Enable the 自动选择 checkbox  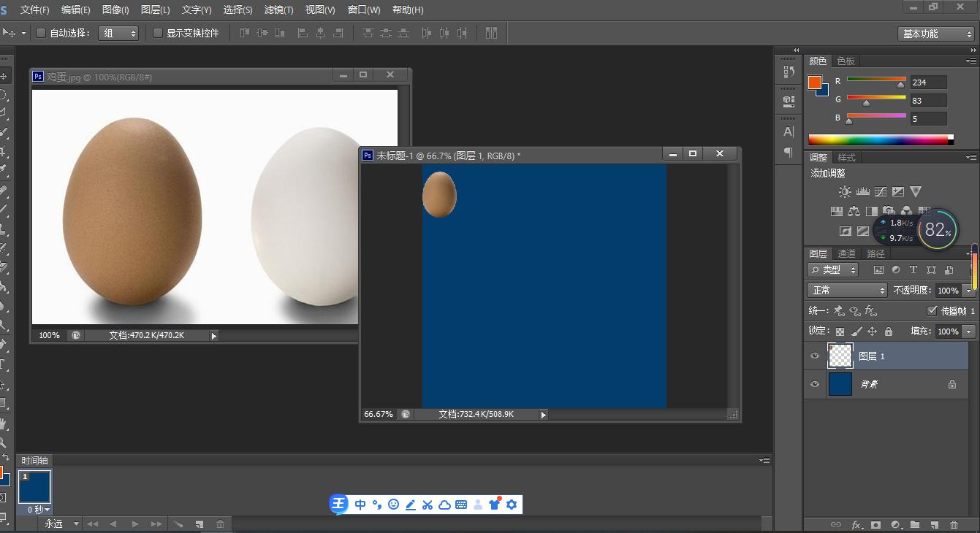coord(41,33)
